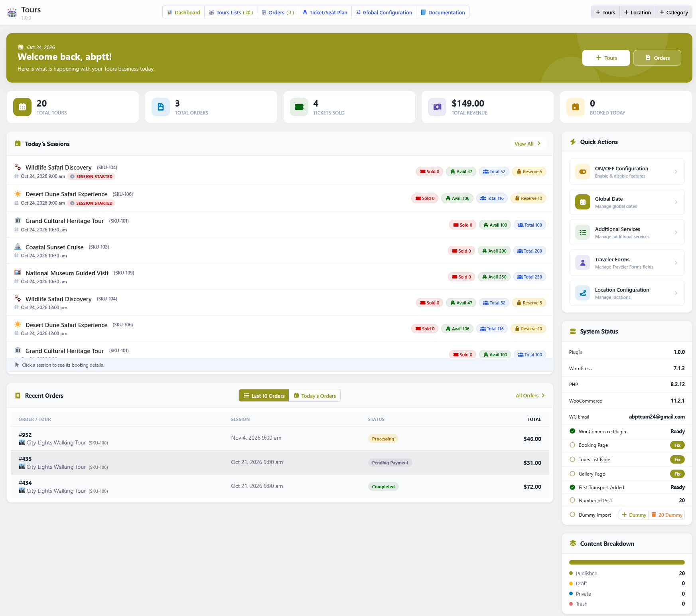
Task: Click the Published olive color dot
Action: point(571,573)
